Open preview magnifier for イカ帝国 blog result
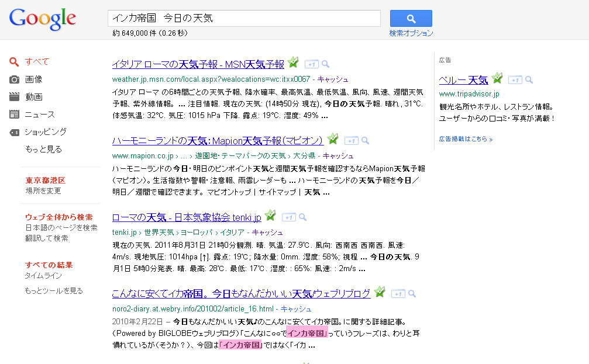 pyautogui.click(x=412, y=293)
